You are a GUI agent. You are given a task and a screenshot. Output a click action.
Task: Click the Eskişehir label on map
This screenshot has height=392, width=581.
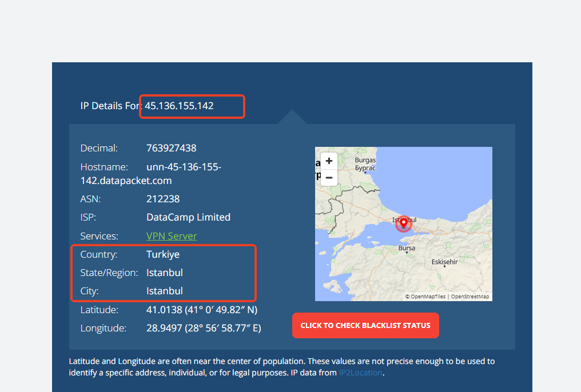point(445,262)
